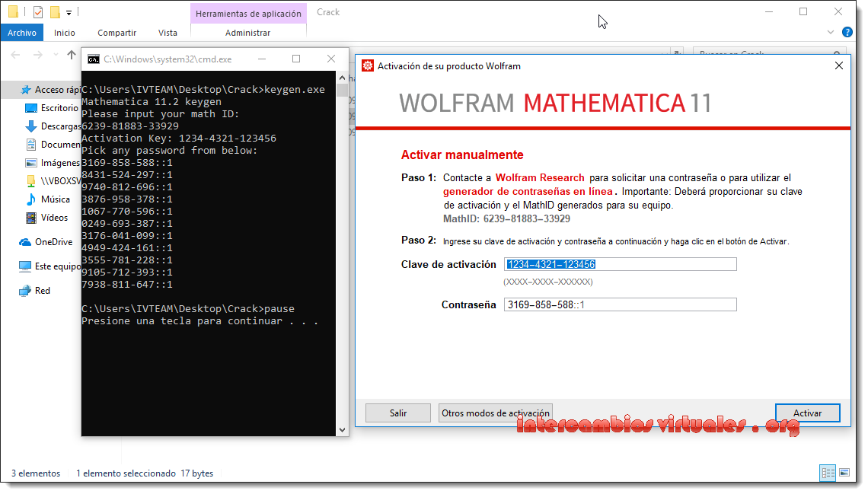Image resolution: width=868 pixels, height=494 pixels.
Task: Open Otros modos de activación
Action: point(496,413)
